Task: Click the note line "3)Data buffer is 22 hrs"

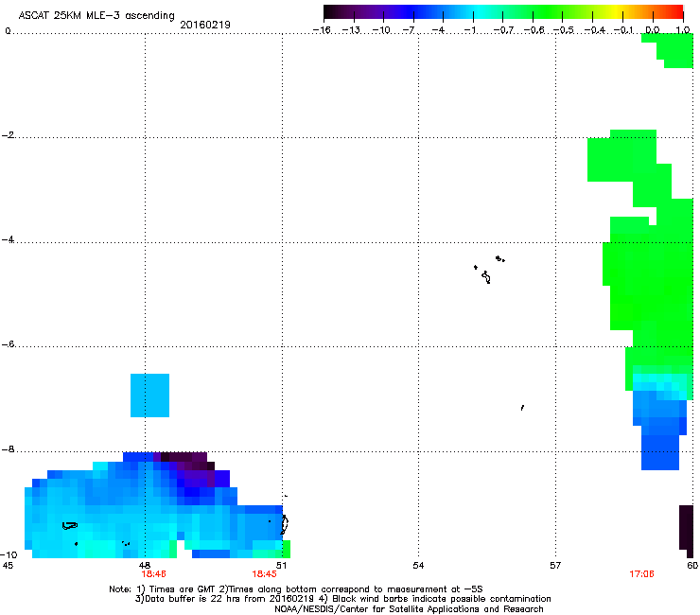Action: [x=342, y=599]
